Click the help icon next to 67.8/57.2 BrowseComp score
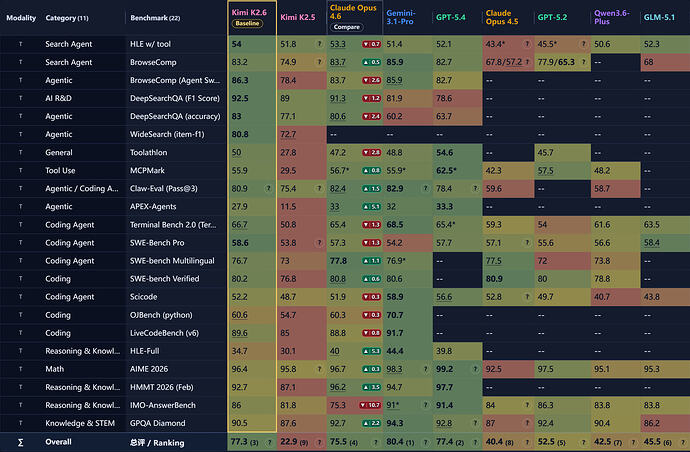The width and height of the screenshot is (690, 452). [x=527, y=62]
